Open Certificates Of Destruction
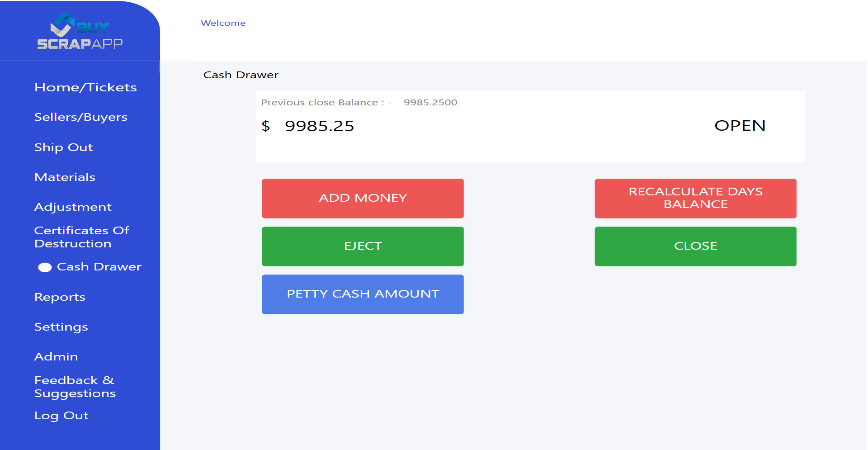Screen dimensions: 868x450 (x=82, y=237)
